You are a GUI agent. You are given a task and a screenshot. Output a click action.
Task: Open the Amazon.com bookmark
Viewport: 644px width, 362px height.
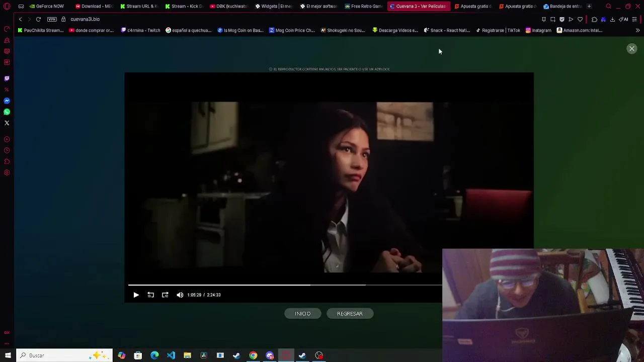pyautogui.click(x=580, y=30)
